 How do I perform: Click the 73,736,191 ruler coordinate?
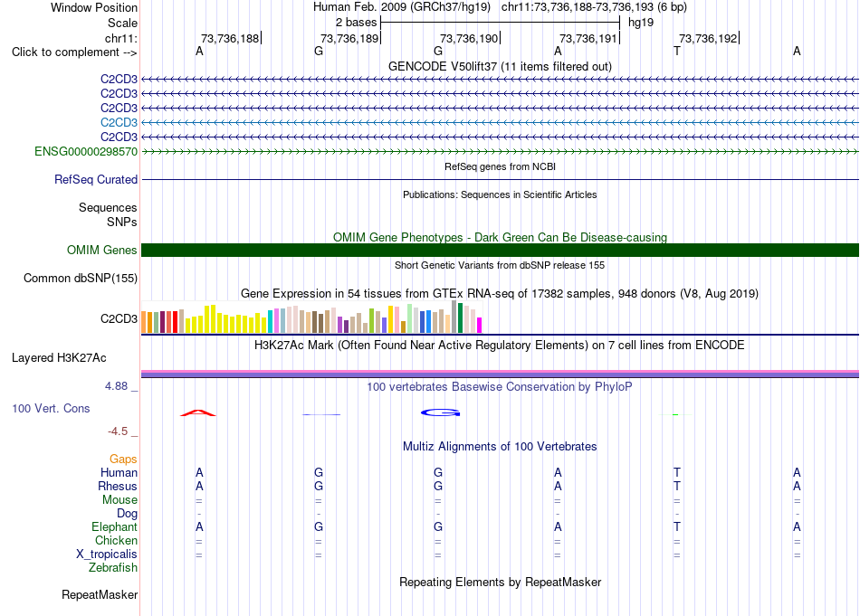588,38
